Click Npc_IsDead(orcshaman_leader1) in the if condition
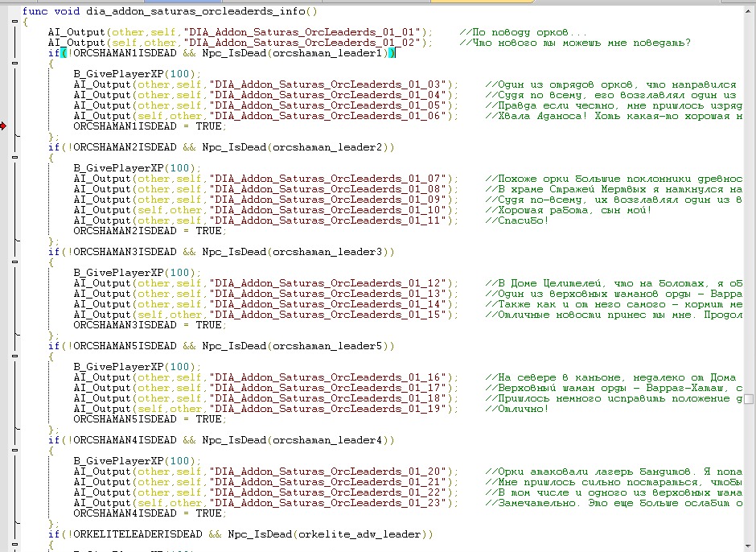This screenshot has height=552, width=756. (295, 53)
